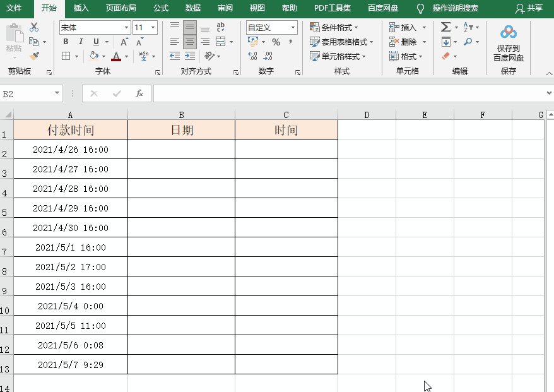The image size is (554, 392).
Task: Switch to the 公式 Formulas tab
Action: pos(161,8)
